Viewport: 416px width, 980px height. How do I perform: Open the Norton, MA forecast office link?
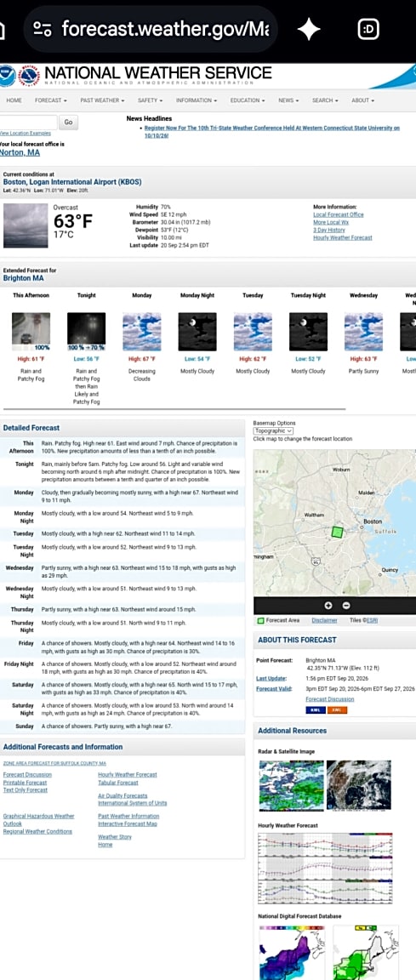[x=20, y=152]
